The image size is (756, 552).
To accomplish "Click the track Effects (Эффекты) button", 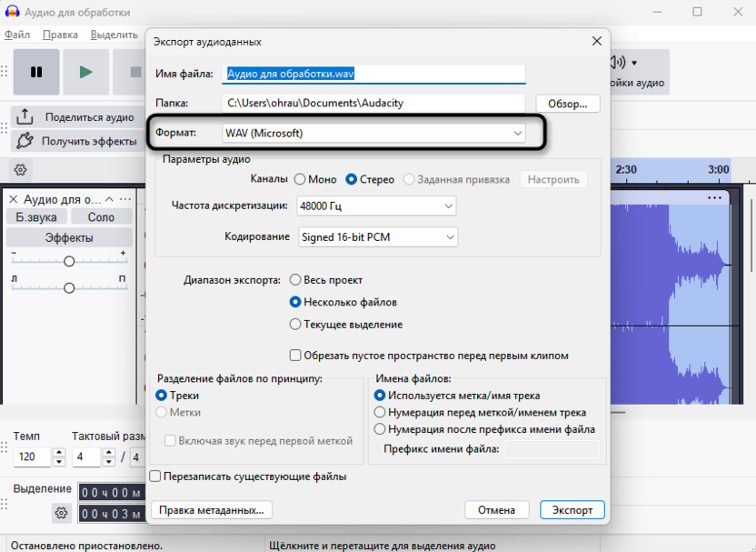I will [69, 238].
